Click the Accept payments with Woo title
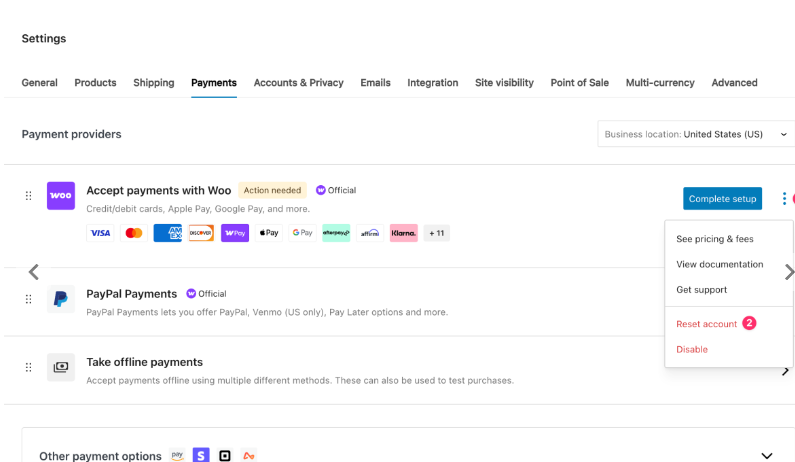 159,191
